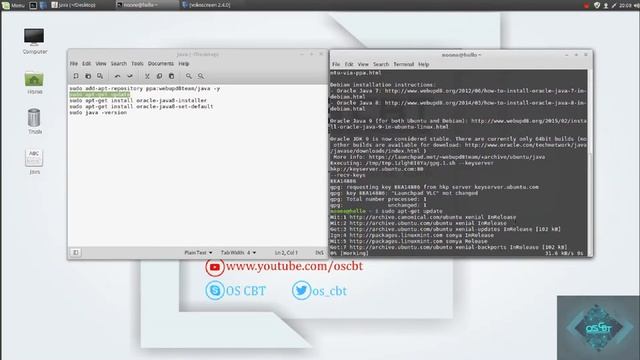Viewport: 640px width, 360px height.
Task: Click the Copy icon in editor toolbar
Action: coord(160,76)
